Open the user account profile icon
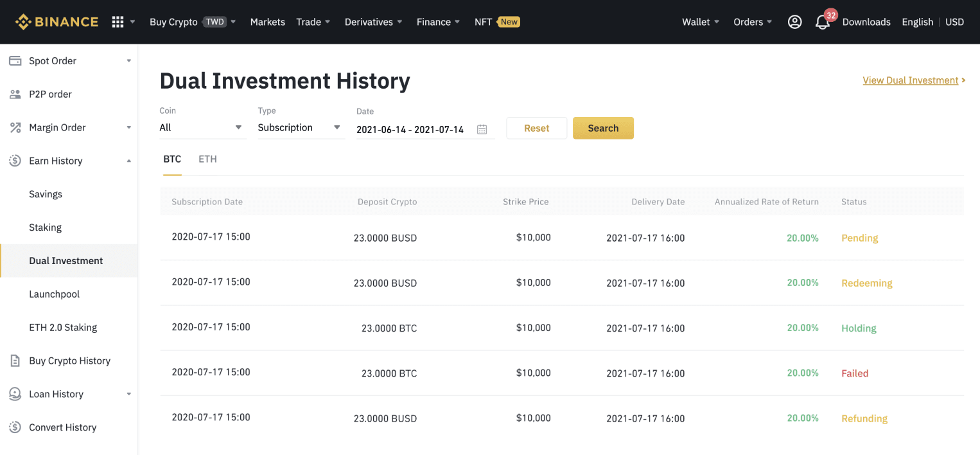The height and width of the screenshot is (455, 980). (794, 22)
